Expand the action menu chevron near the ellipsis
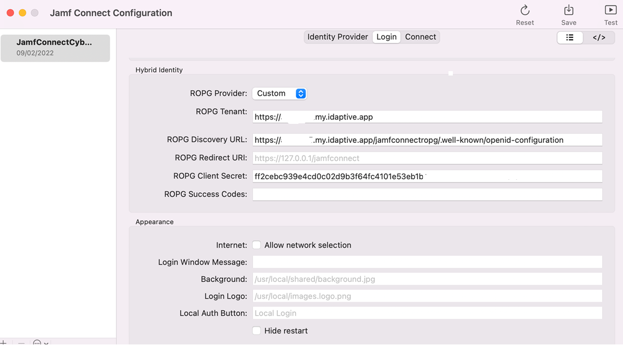 46,344
